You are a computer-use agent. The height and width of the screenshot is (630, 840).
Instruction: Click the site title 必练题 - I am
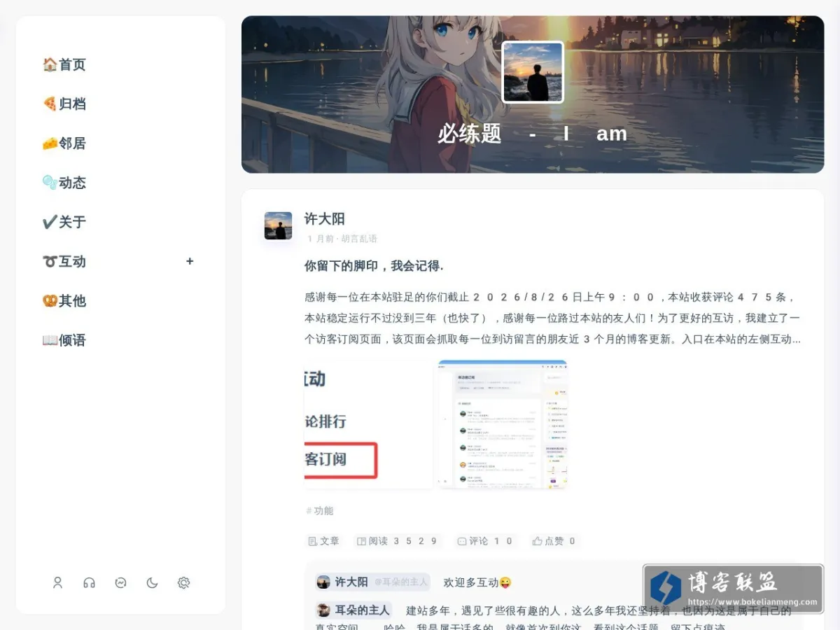(533, 134)
